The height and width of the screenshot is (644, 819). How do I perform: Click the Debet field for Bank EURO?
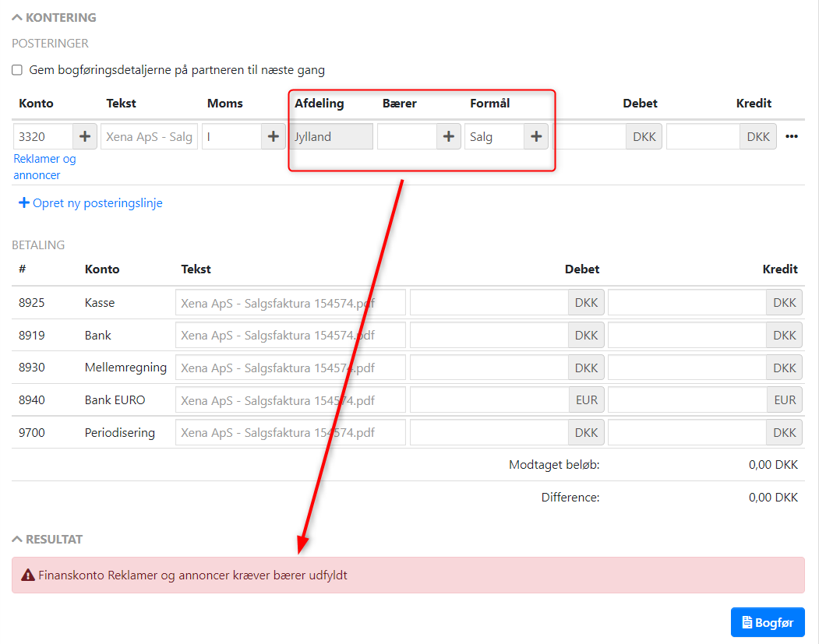click(489, 400)
